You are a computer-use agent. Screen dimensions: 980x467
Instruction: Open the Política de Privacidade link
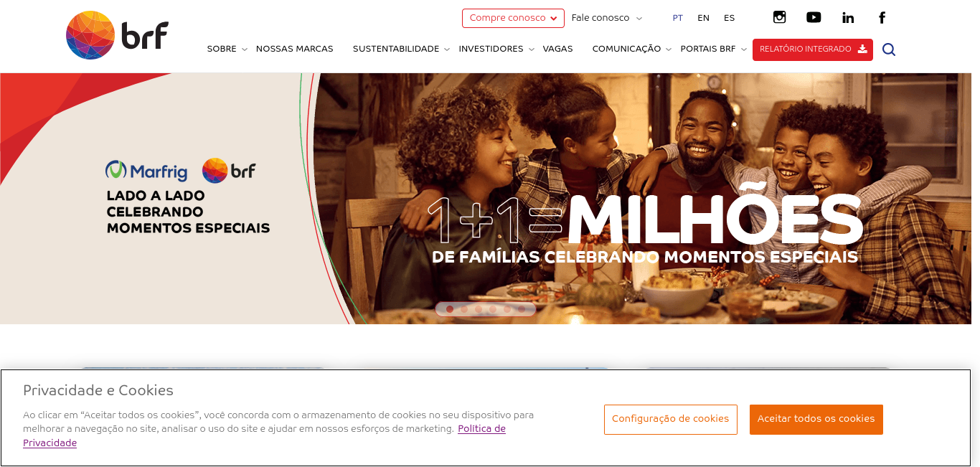click(x=264, y=435)
